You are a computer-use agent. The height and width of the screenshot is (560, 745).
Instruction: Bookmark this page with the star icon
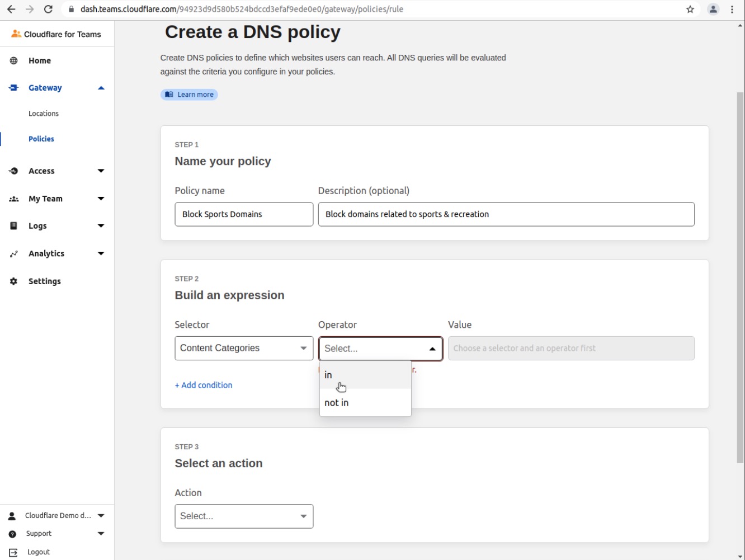click(690, 9)
